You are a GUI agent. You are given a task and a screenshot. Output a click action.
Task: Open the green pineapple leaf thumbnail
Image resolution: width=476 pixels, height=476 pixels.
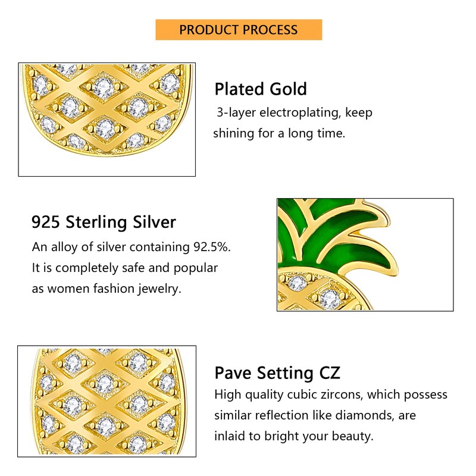(x=365, y=254)
